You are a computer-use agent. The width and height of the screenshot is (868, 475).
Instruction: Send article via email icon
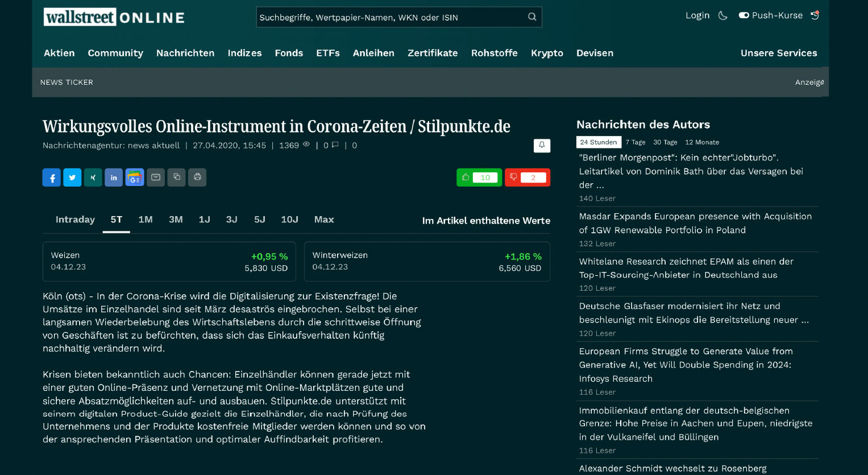(156, 177)
